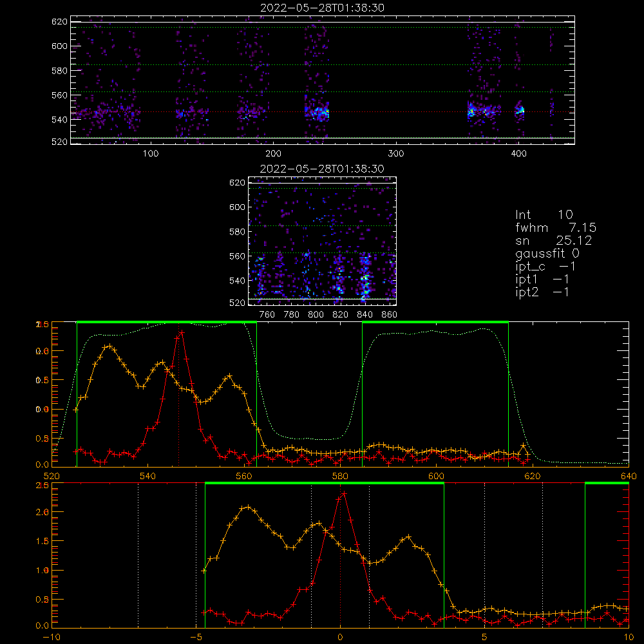Click the top plot title 2022-05-28T01:38:30
The height and width of the screenshot is (644, 644).
pyautogui.click(x=323, y=8)
